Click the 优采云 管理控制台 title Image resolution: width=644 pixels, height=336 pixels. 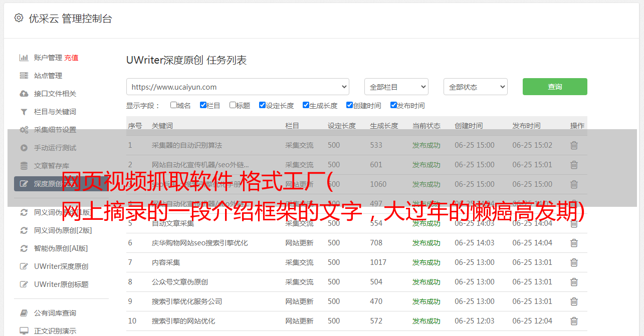(70, 19)
